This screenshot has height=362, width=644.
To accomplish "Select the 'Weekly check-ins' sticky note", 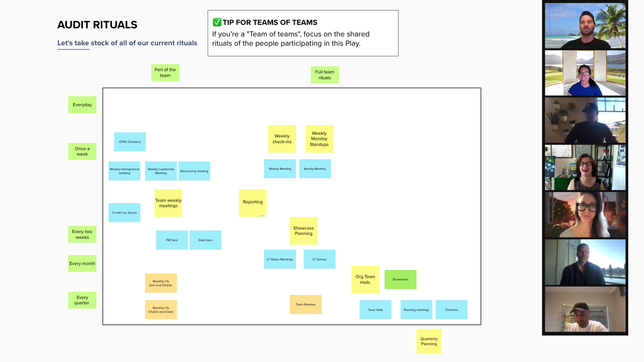I will click(282, 138).
